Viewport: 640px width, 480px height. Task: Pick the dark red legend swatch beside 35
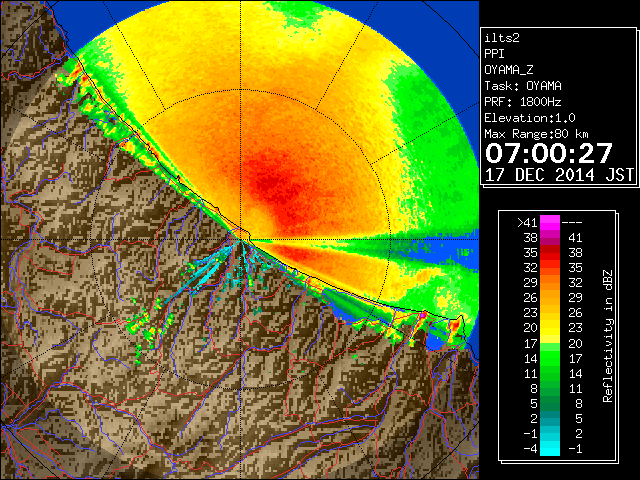point(550,253)
